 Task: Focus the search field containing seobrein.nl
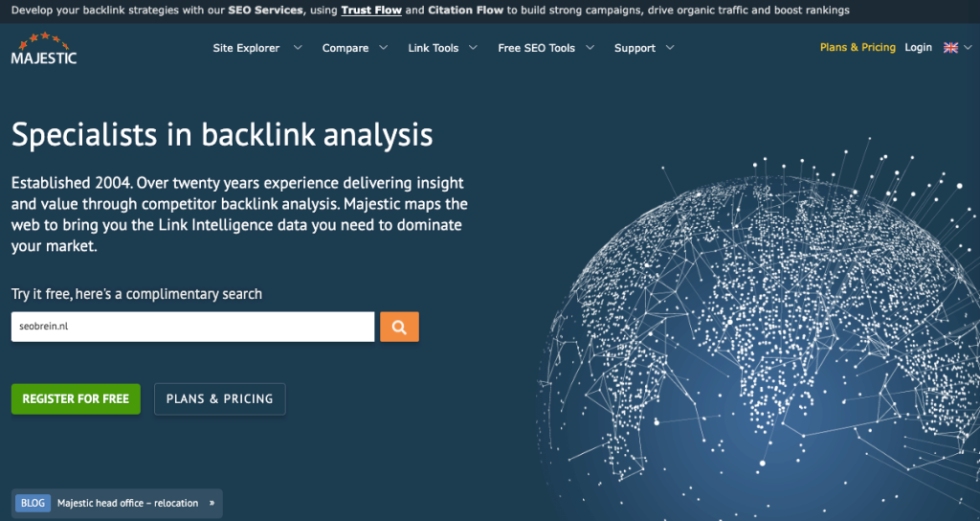pos(192,328)
